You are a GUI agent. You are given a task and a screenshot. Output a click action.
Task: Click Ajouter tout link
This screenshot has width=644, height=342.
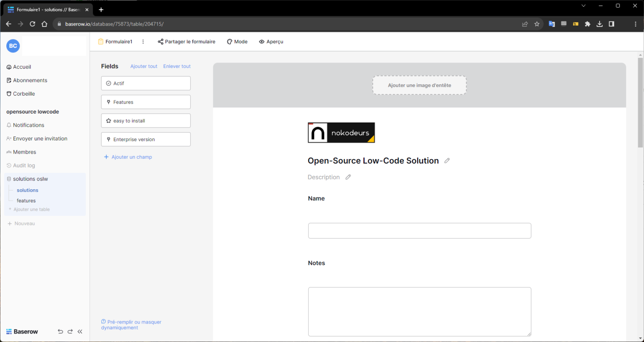[144, 66]
